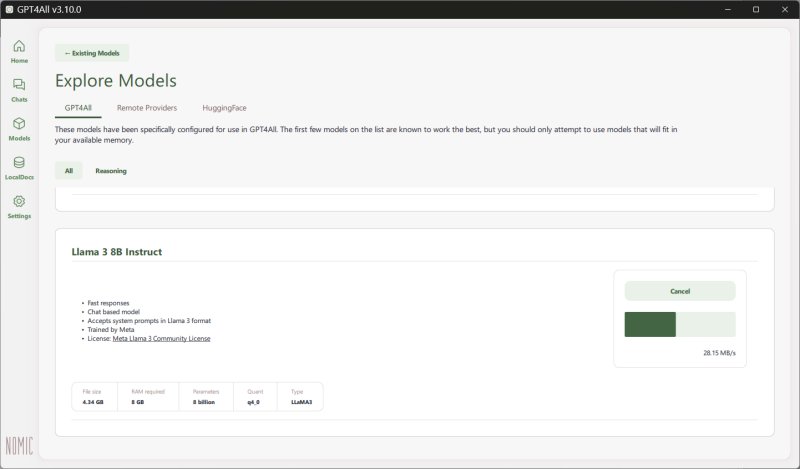Click the Quant q4_0 cell
Screen dimensions: 800x469
coord(255,397)
